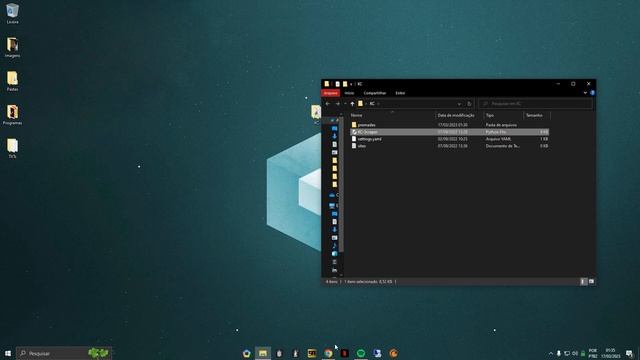Go forward in File Explorer
640x360 pixels.
click(337, 104)
